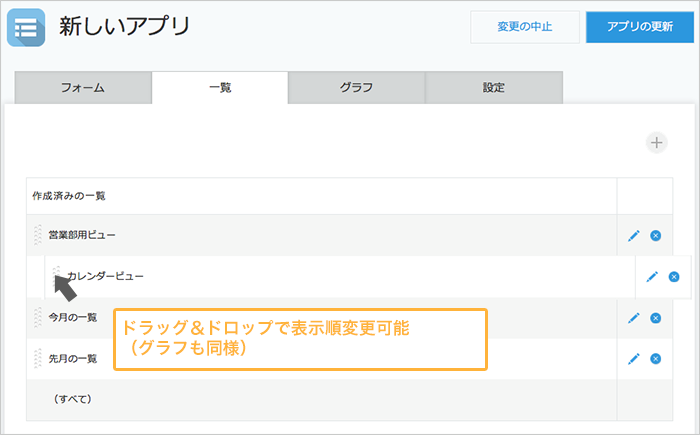
Task: Remove カレンダービュー using its delete icon
Action: tap(674, 276)
